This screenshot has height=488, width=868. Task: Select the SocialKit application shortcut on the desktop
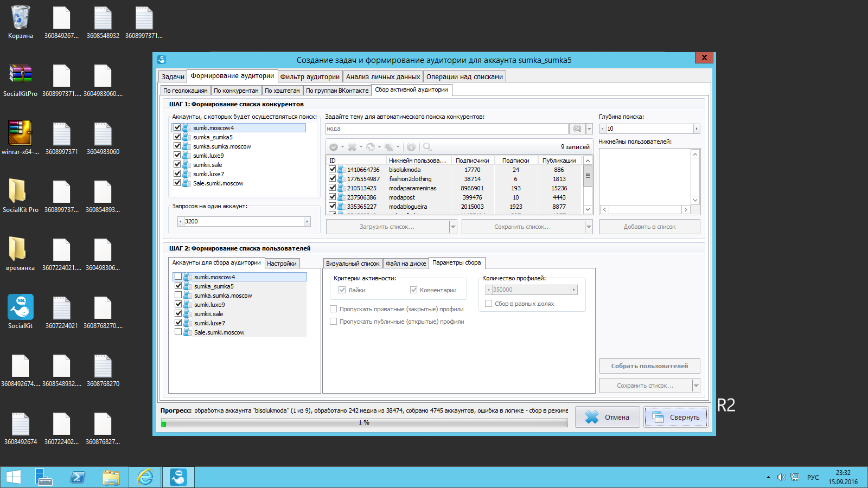pos(21,312)
